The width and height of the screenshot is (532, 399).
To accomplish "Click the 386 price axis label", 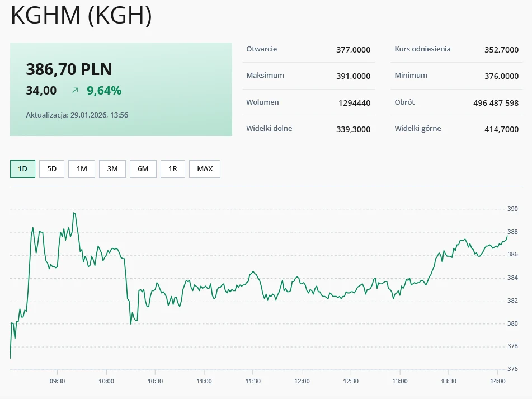I will pyautogui.click(x=512, y=255).
